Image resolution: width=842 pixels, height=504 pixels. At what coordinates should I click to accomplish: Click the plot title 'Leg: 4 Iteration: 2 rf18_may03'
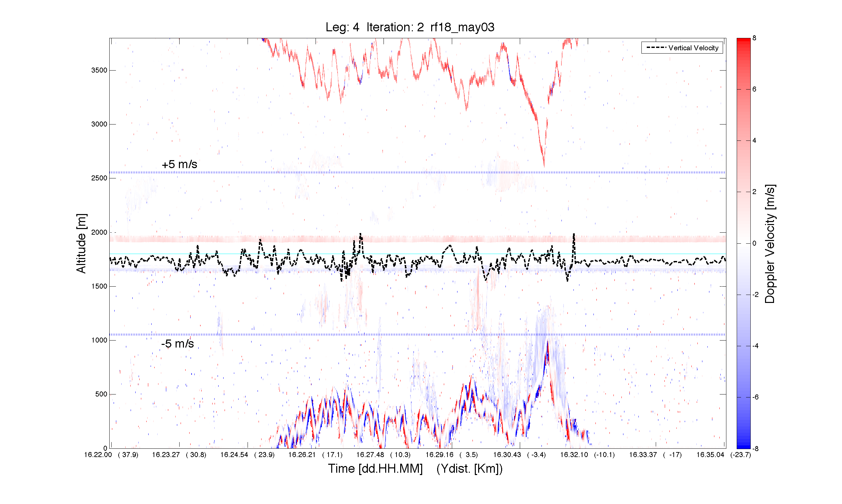pyautogui.click(x=410, y=27)
